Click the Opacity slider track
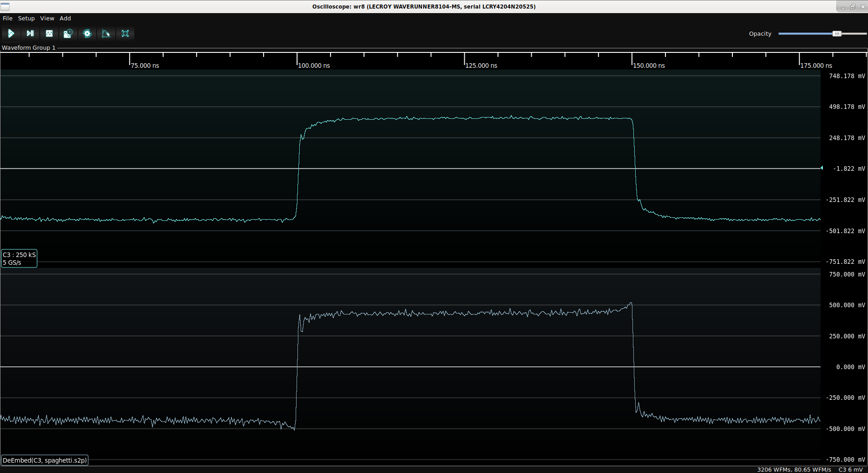The width and height of the screenshot is (868, 473). point(822,34)
